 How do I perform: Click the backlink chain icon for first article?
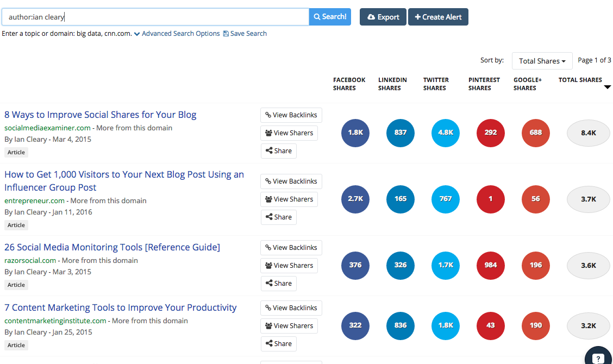tap(268, 115)
